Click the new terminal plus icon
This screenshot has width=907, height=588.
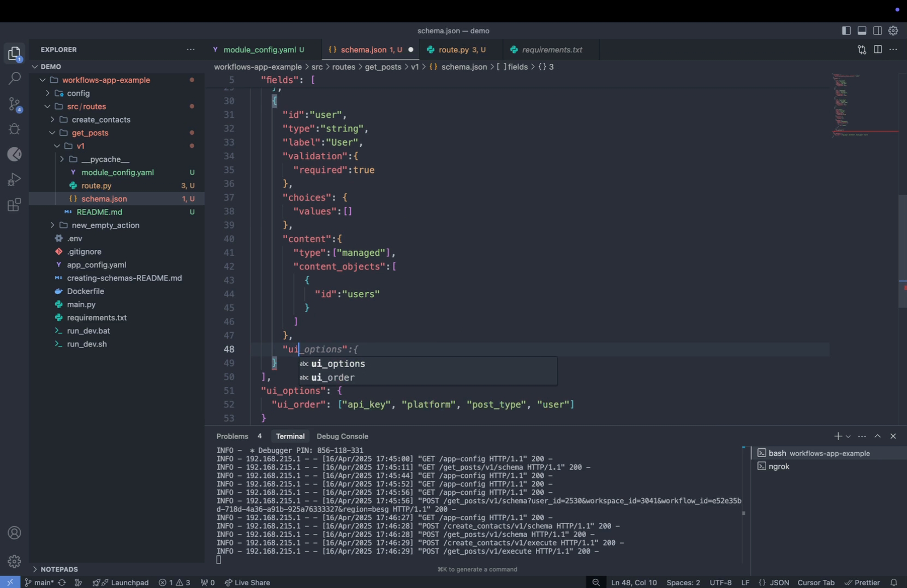[x=838, y=436]
